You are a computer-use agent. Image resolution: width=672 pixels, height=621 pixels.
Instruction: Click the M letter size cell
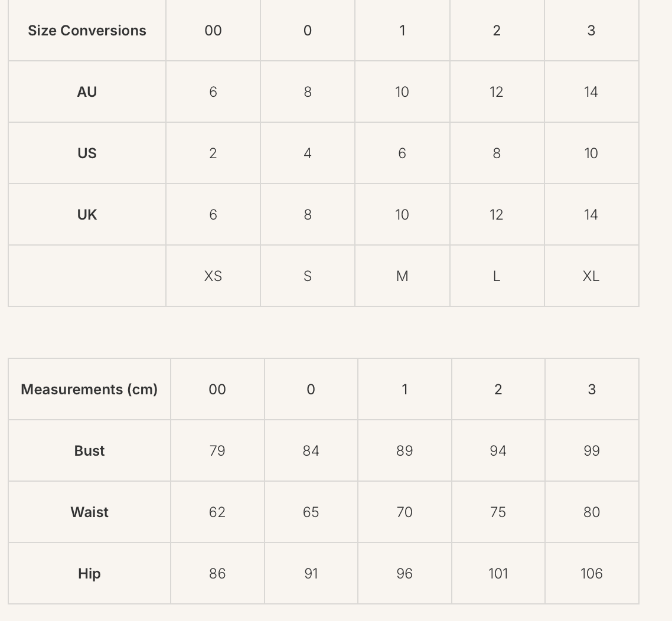point(402,276)
